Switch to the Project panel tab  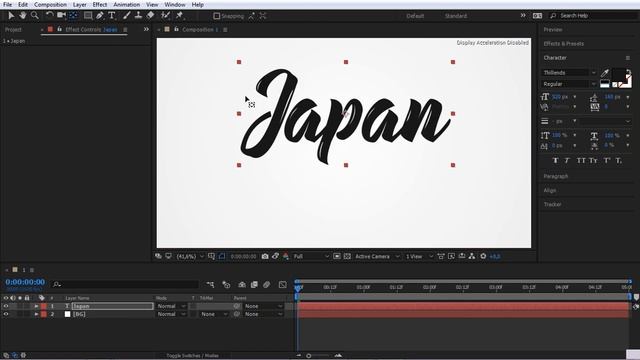click(x=13, y=30)
